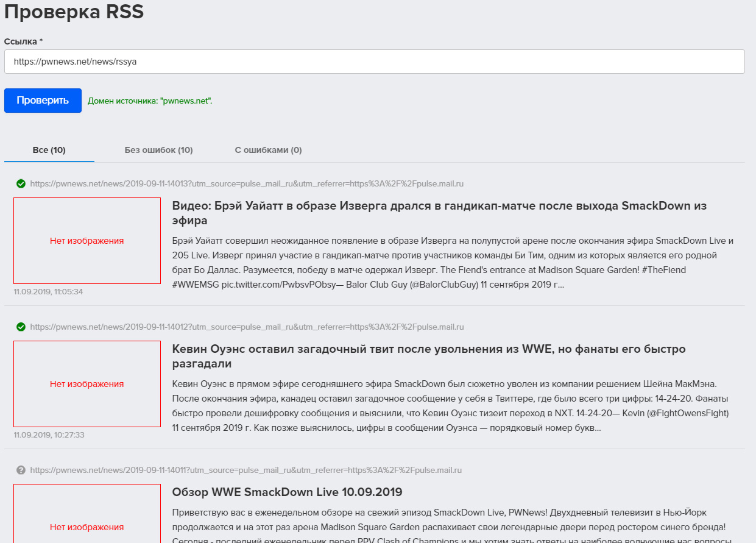Viewport: 756px width, 543px height.
Task: Click the Проверить button
Action: (43, 101)
